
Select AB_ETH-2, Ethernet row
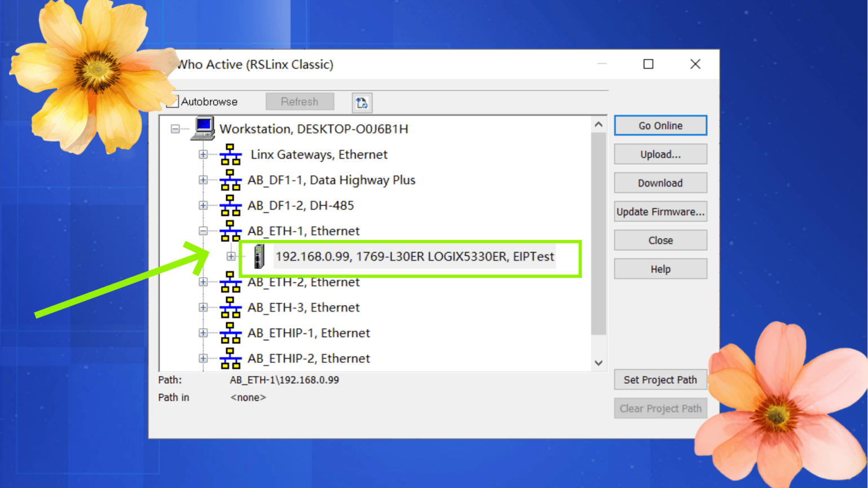(303, 282)
